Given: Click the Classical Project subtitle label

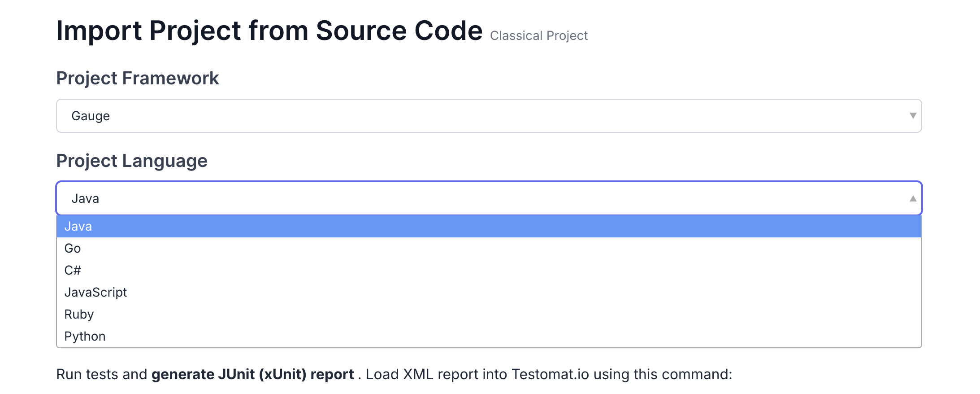Looking at the screenshot, I should coord(539,36).
